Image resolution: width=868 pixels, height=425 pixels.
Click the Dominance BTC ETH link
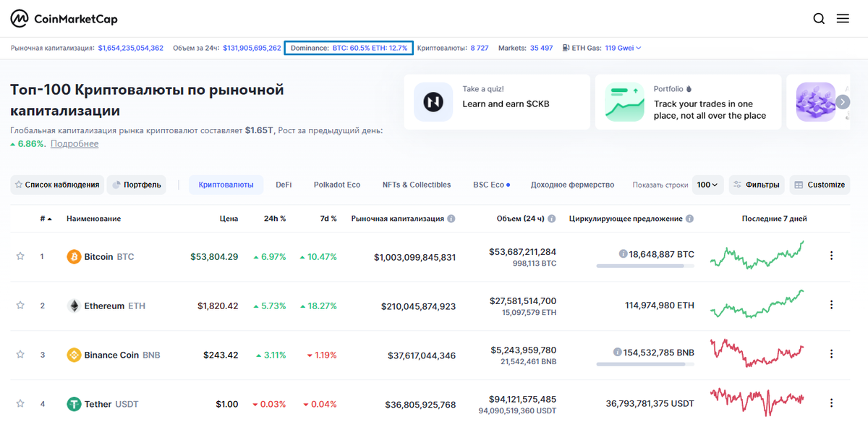click(349, 48)
